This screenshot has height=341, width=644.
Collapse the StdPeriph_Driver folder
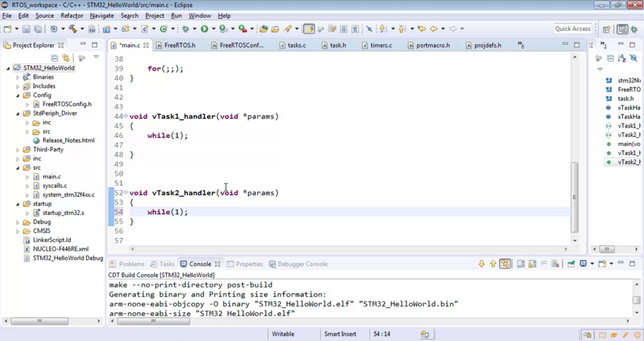pyautogui.click(x=18, y=114)
